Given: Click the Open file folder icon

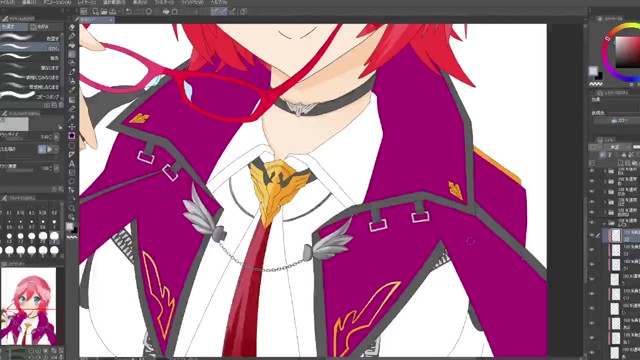Looking at the screenshot, I should (104, 11).
